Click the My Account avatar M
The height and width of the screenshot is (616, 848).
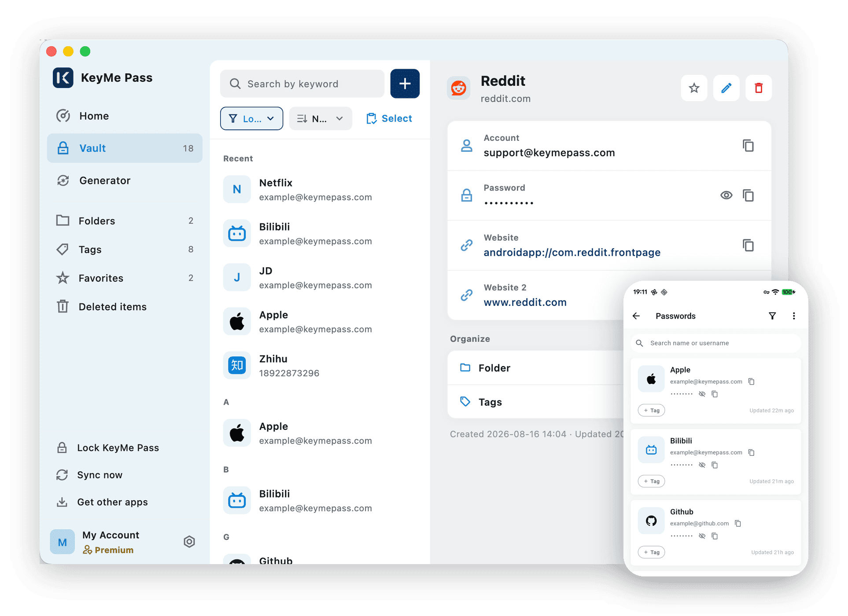(63, 542)
